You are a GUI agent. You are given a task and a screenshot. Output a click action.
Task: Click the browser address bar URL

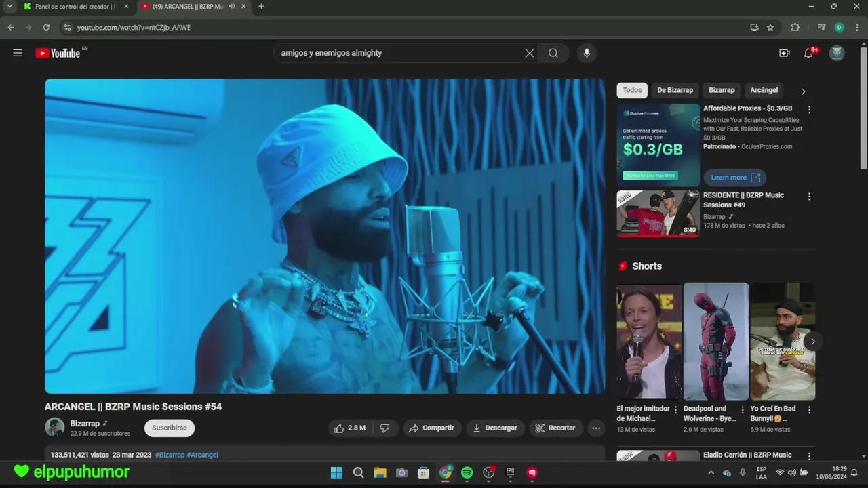134,27
